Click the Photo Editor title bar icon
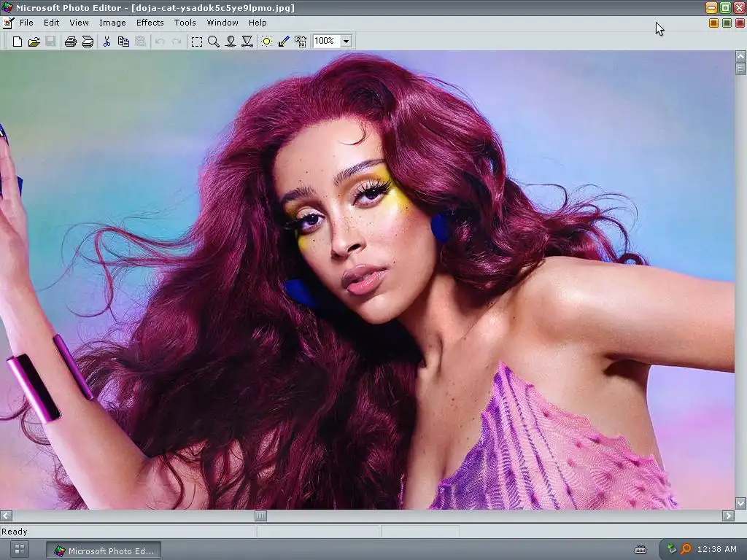 click(7, 7)
